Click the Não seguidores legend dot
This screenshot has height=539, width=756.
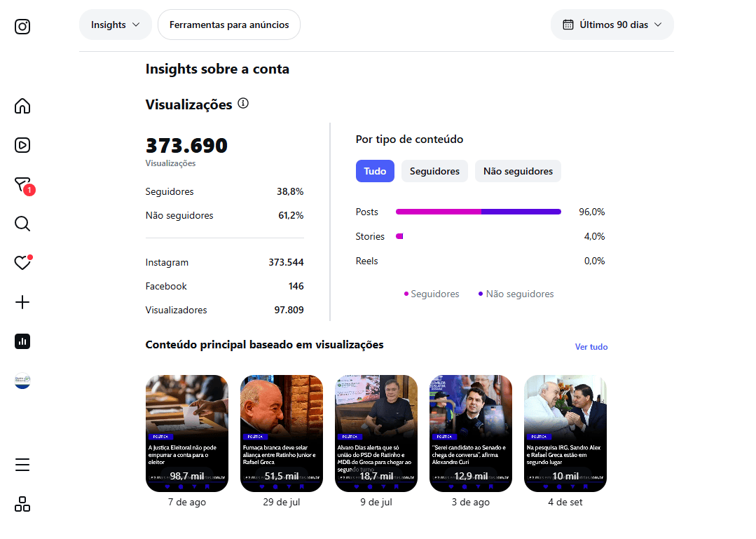(x=481, y=294)
